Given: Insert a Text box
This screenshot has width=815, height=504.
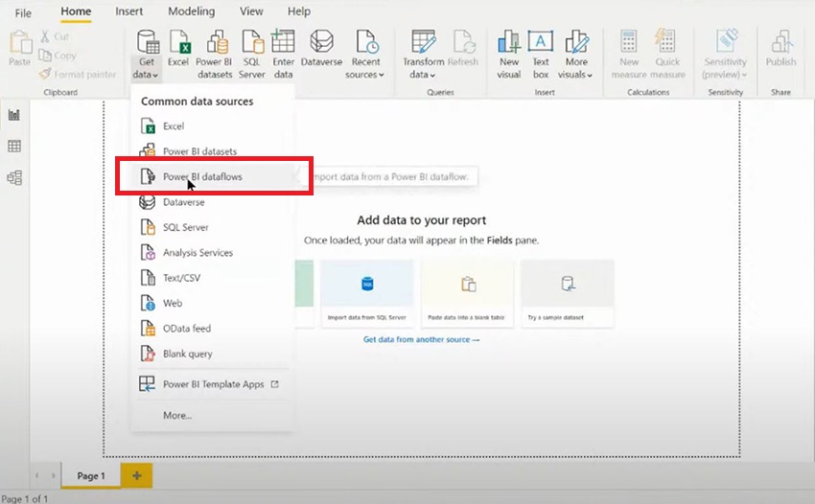Looking at the screenshot, I should 541,55.
